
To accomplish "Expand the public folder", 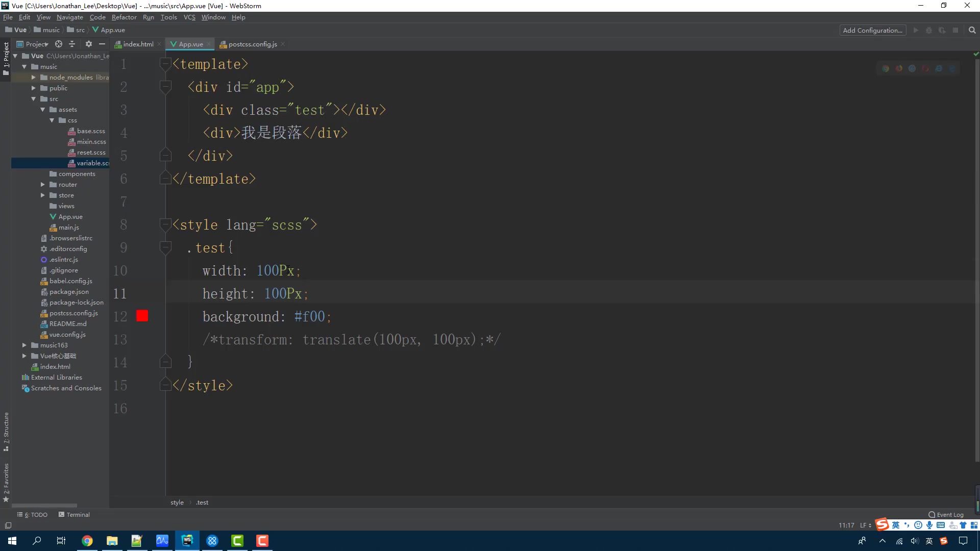I will (x=33, y=88).
